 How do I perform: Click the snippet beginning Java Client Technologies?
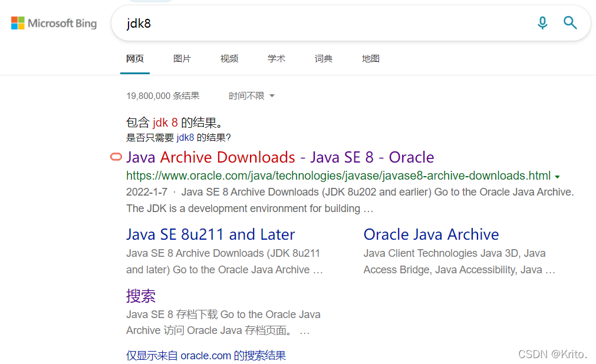coord(459,262)
